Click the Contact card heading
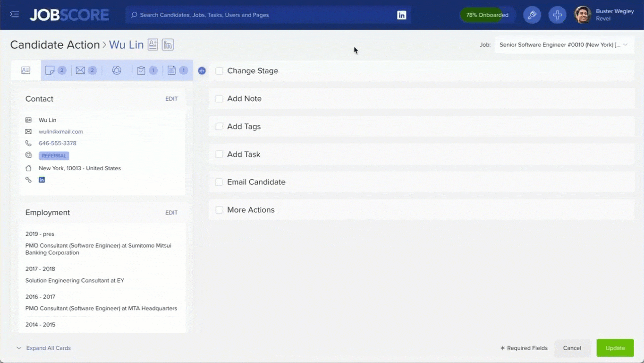Image resolution: width=644 pixels, height=363 pixels. (39, 99)
